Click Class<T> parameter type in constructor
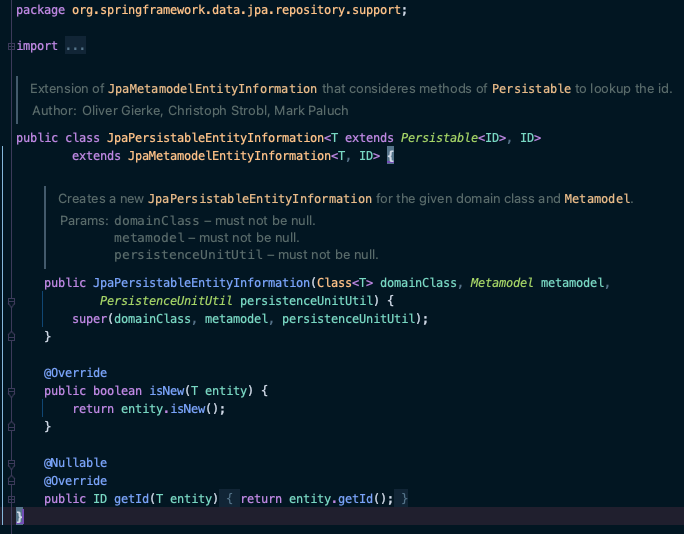 tap(345, 283)
